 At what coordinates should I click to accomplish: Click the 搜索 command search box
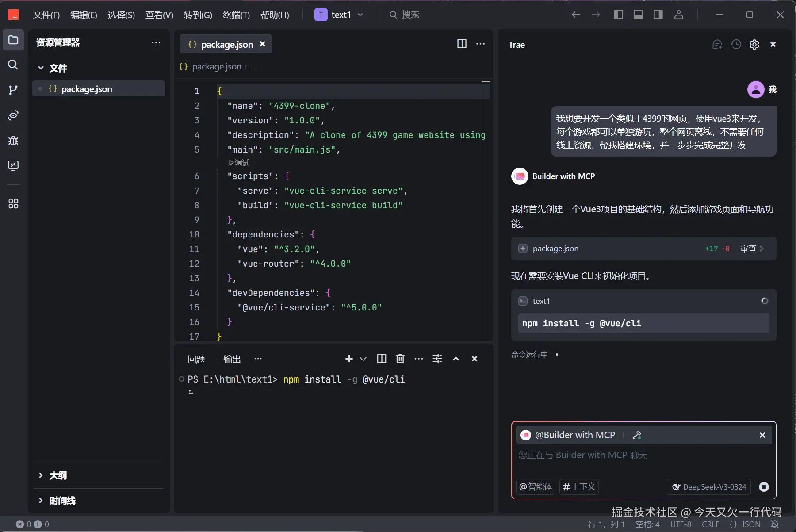click(x=404, y=15)
